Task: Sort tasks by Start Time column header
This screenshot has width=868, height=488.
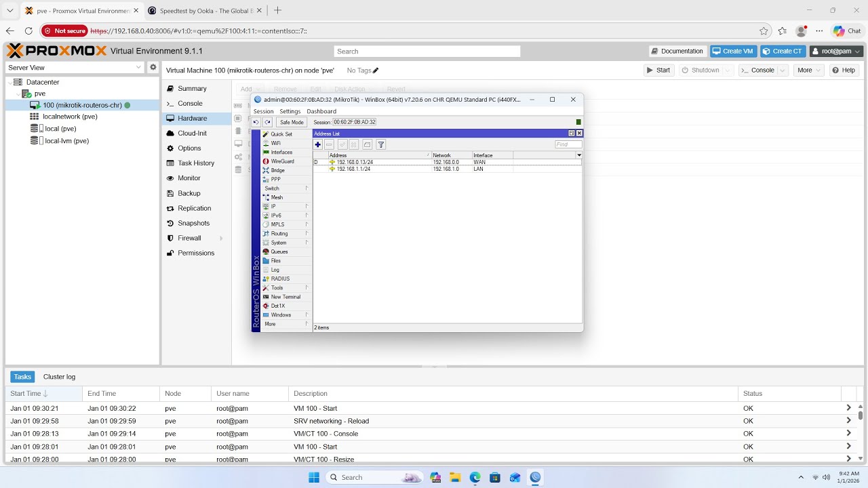Action: [x=44, y=394]
